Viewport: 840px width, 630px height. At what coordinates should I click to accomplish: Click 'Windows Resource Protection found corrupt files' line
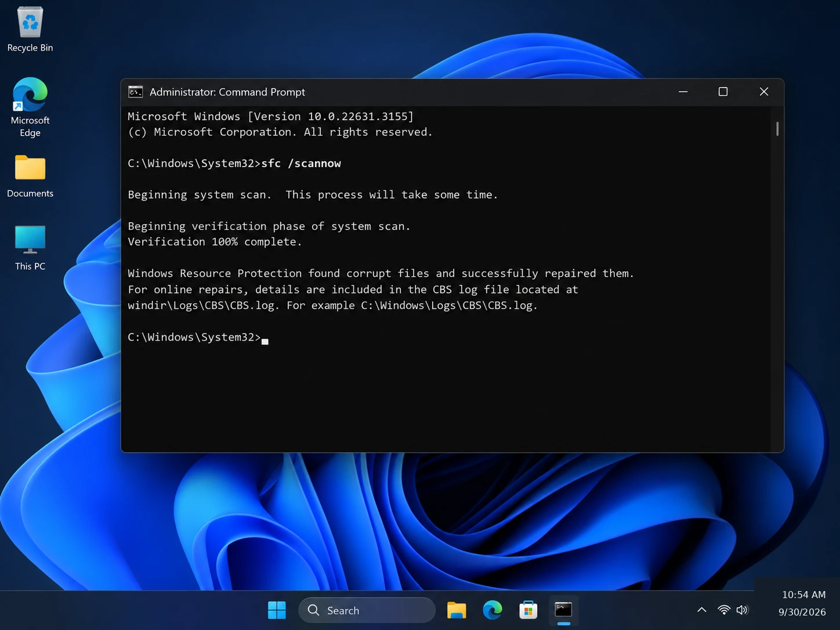tap(381, 273)
